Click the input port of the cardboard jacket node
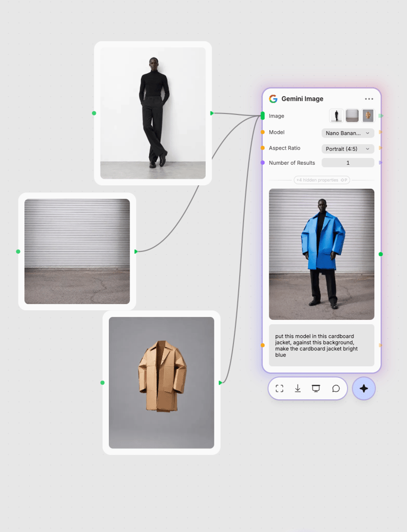Viewport: 407px width, 532px height. pyautogui.click(x=103, y=382)
